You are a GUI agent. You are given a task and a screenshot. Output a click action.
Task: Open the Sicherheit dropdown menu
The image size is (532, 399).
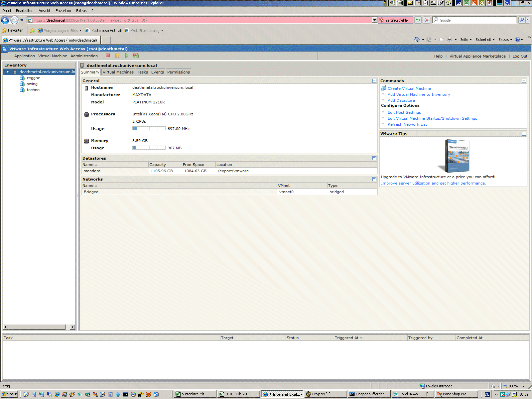click(485, 40)
